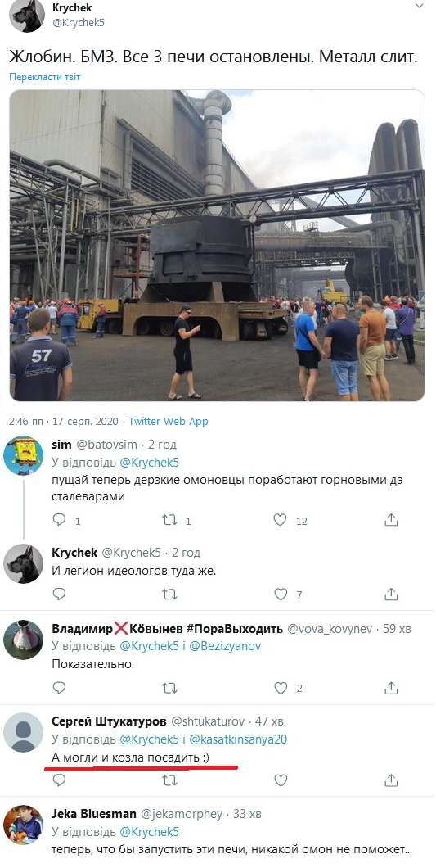
Task: Open Jeka Bluesman's profile name
Action: point(93,814)
